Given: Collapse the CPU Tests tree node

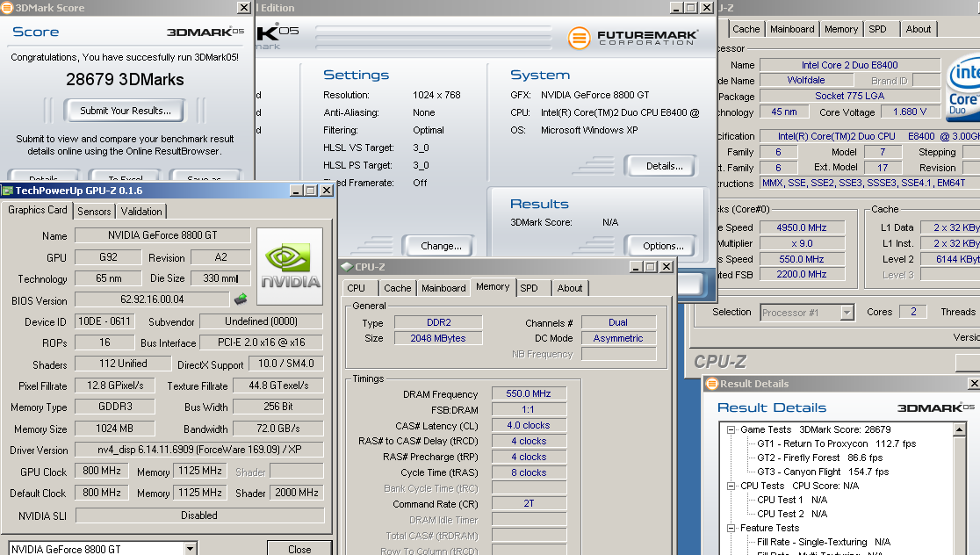Looking at the screenshot, I should pos(730,487).
